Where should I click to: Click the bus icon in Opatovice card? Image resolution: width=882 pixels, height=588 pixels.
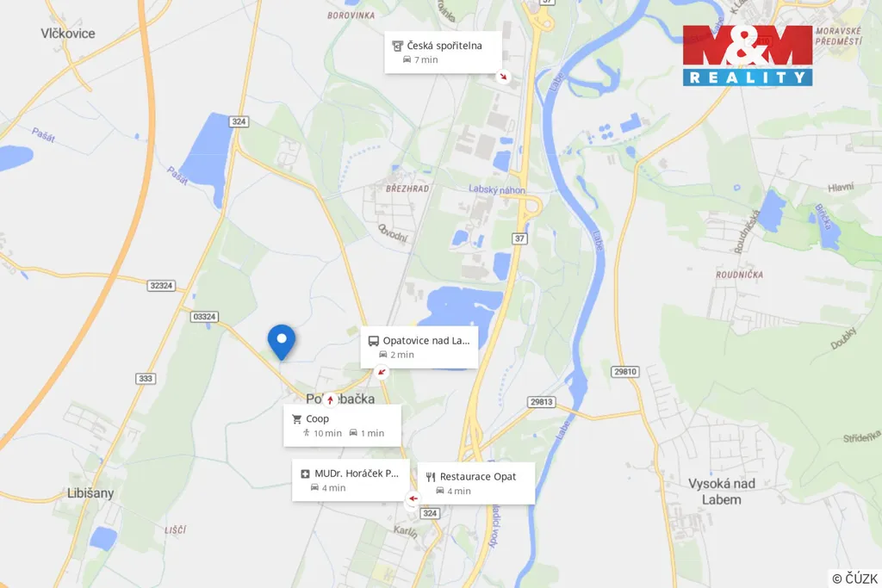click(x=374, y=341)
